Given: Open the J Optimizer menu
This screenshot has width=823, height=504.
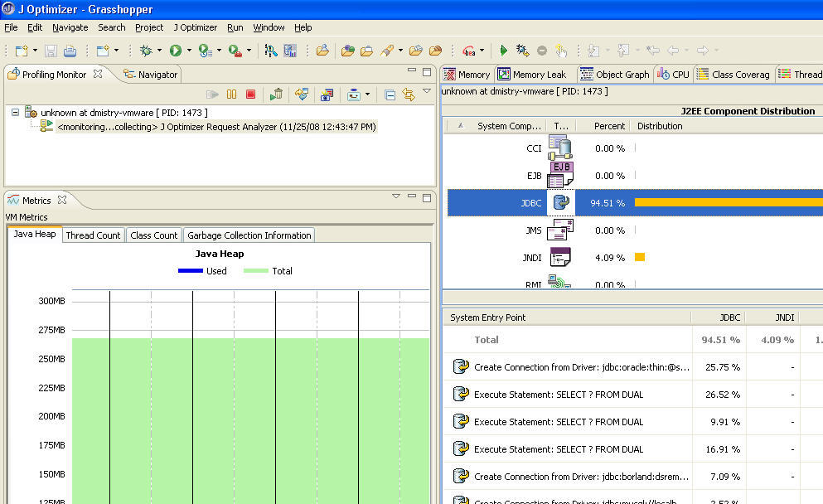Looking at the screenshot, I should [196, 27].
